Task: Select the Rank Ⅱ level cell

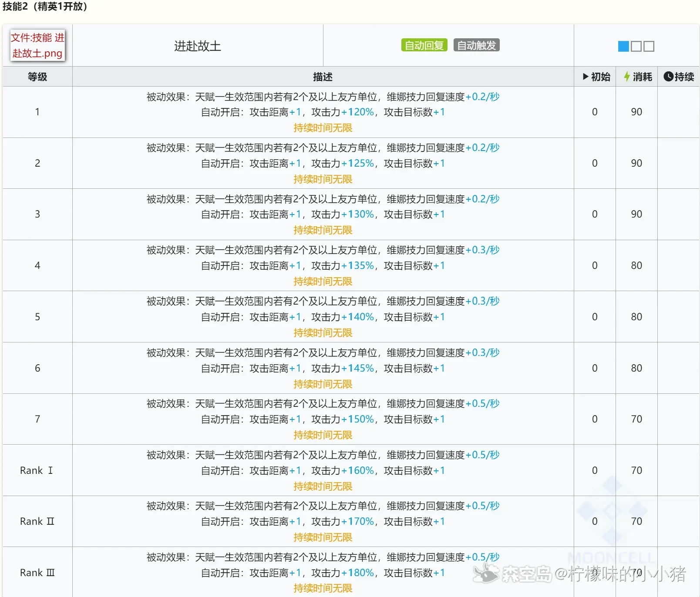Action: point(37,521)
